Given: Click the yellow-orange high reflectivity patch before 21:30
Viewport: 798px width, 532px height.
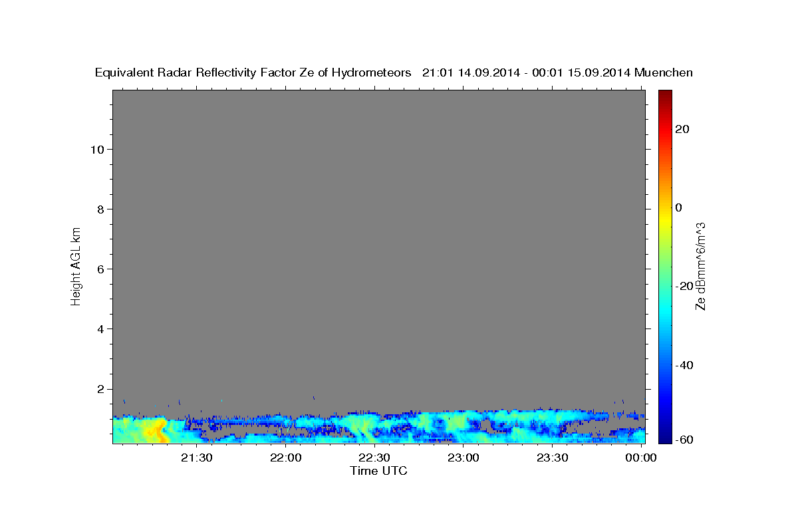Looking at the screenshot, I should (157, 431).
